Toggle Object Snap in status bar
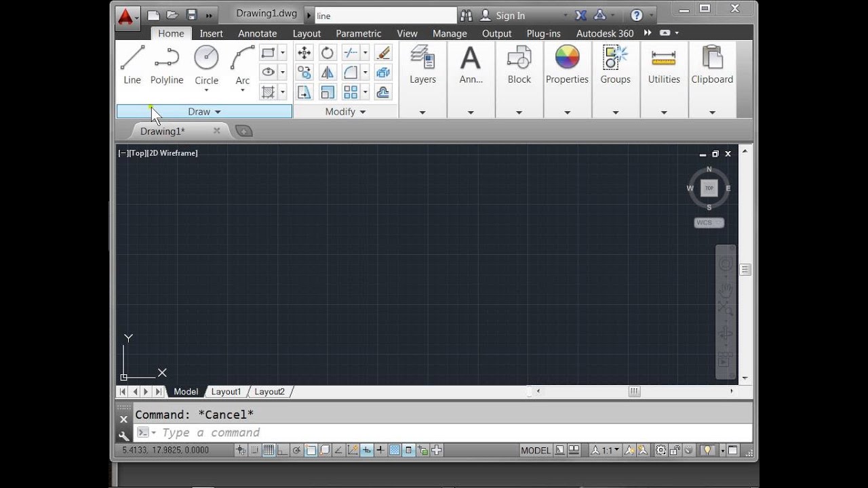Viewport: 868px width, 488px height. [x=311, y=450]
